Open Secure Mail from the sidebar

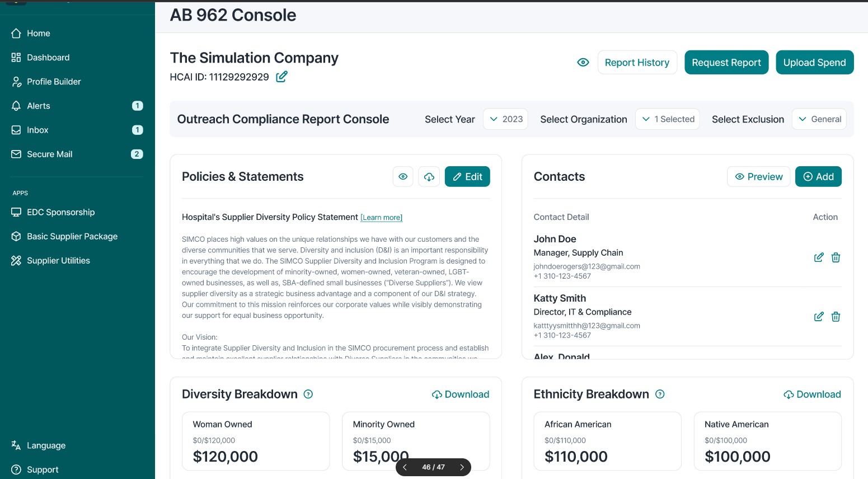(x=49, y=154)
